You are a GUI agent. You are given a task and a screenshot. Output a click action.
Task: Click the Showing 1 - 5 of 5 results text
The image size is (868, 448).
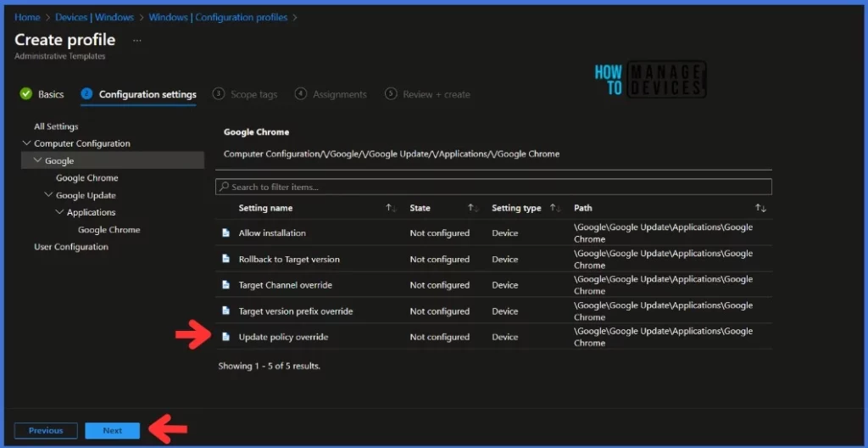pyautogui.click(x=269, y=366)
